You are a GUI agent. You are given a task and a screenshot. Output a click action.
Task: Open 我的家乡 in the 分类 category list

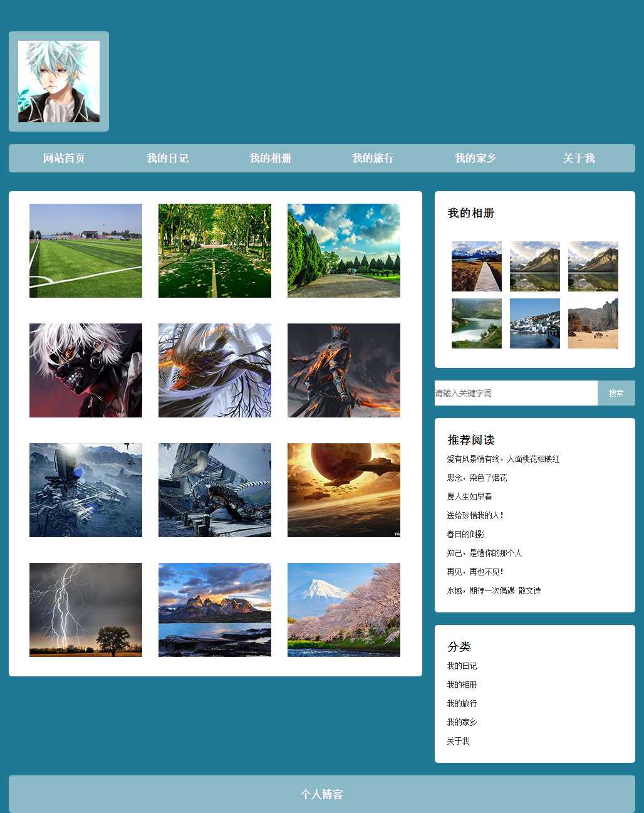point(462,722)
